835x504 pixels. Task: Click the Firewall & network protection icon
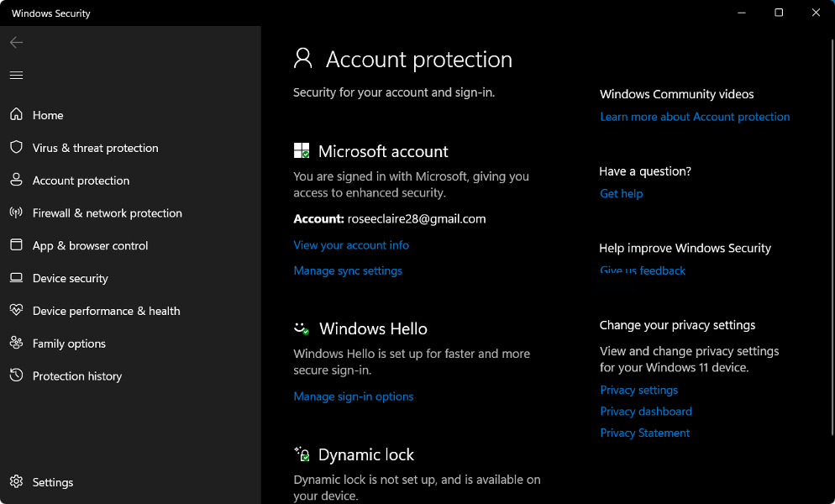coord(17,213)
